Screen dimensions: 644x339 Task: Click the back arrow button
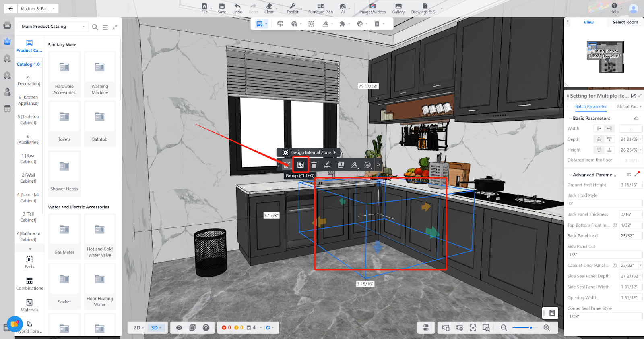pos(10,8)
